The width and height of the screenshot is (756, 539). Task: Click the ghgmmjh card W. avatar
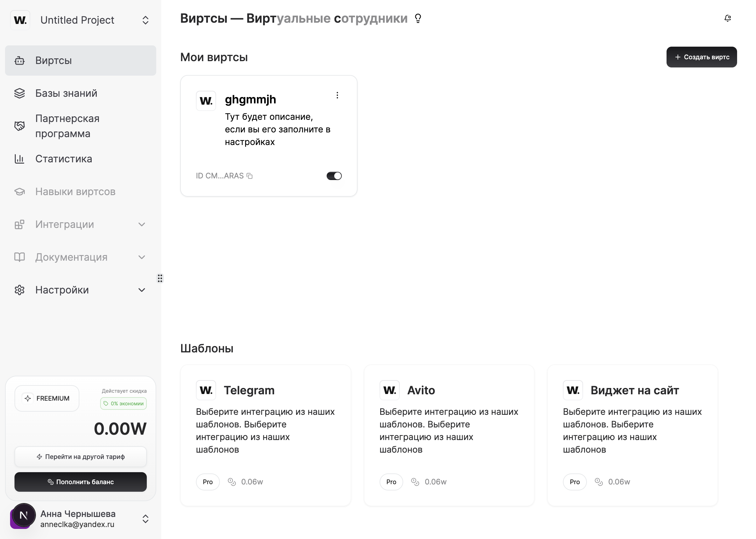206,101
